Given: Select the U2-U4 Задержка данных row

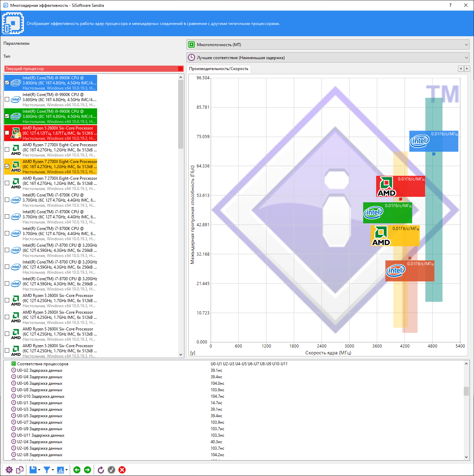Looking at the screenshot, I should pos(233,442).
